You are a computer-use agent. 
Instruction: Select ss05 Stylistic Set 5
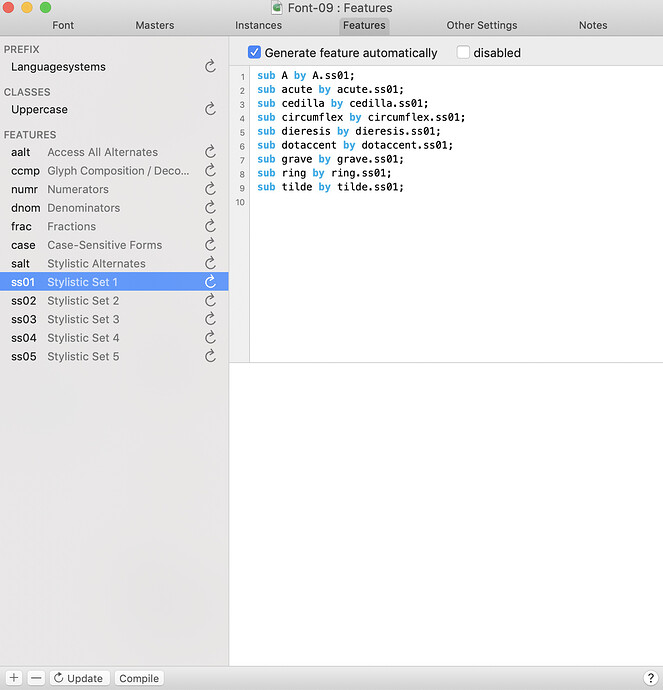coord(114,356)
